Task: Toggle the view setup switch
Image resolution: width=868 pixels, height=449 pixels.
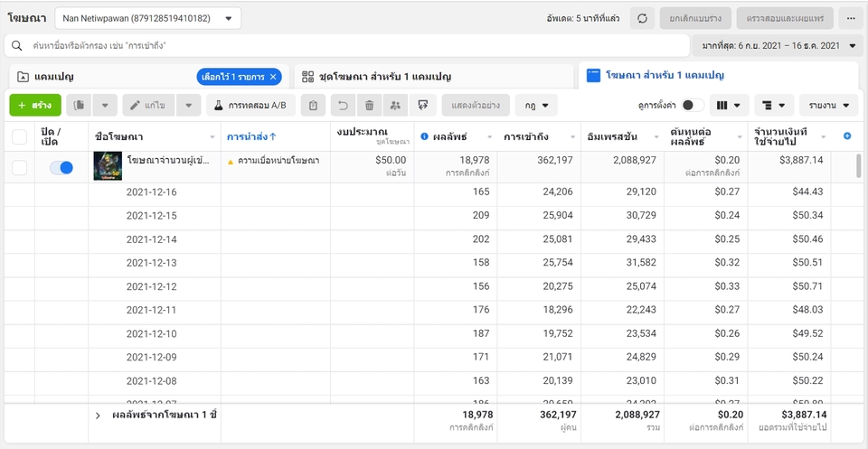Action: click(x=693, y=105)
